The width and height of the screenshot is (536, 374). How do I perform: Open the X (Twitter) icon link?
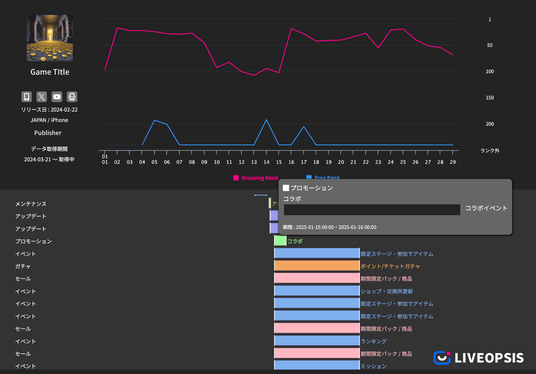pyautogui.click(x=42, y=97)
